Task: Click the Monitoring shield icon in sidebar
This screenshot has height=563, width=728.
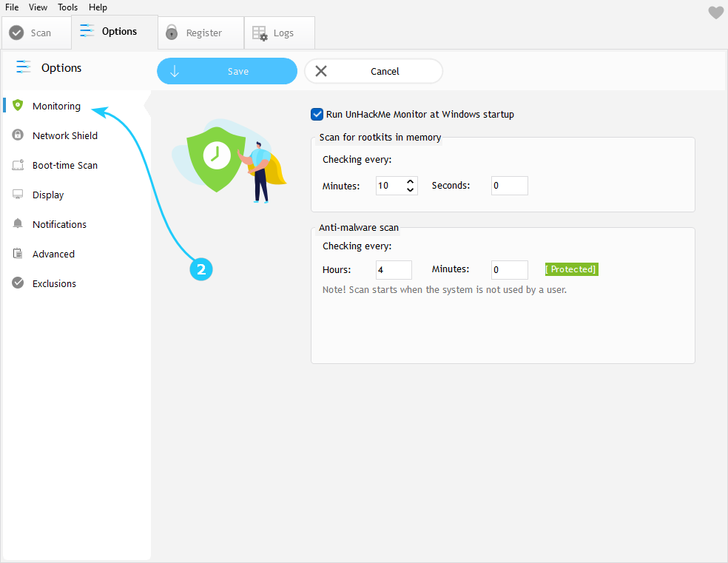Action: [x=18, y=106]
